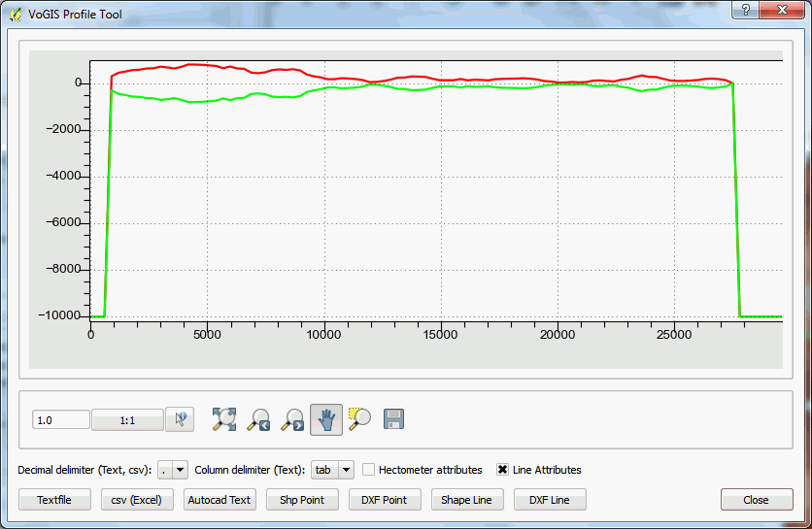812x529 pixels.
Task: Click the Close button in the dialog
Action: pyautogui.click(x=756, y=500)
